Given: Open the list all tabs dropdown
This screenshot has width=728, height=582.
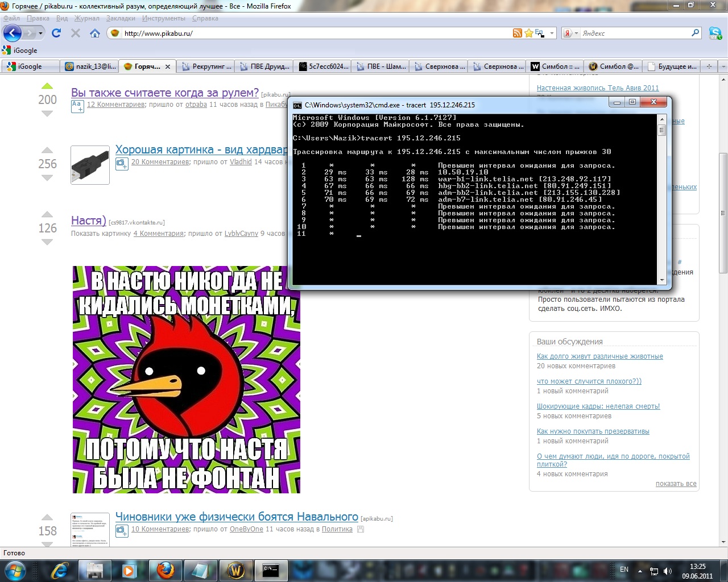Looking at the screenshot, I should click(x=722, y=66).
